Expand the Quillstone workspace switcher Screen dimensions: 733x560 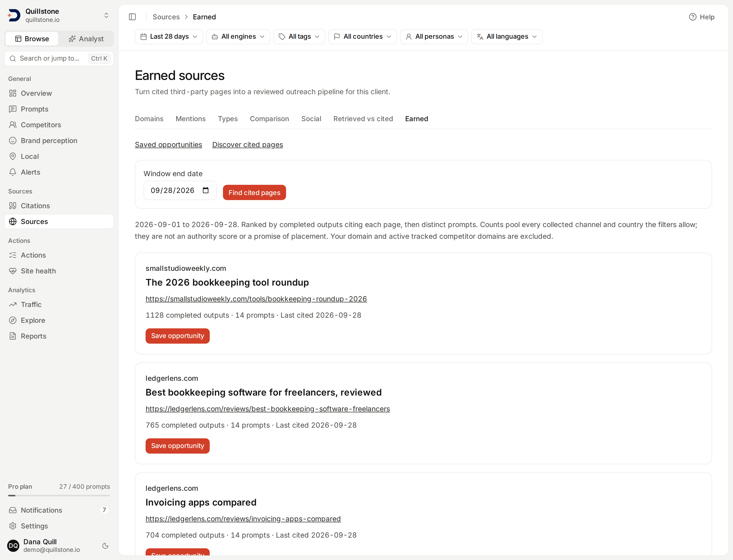[106, 15]
